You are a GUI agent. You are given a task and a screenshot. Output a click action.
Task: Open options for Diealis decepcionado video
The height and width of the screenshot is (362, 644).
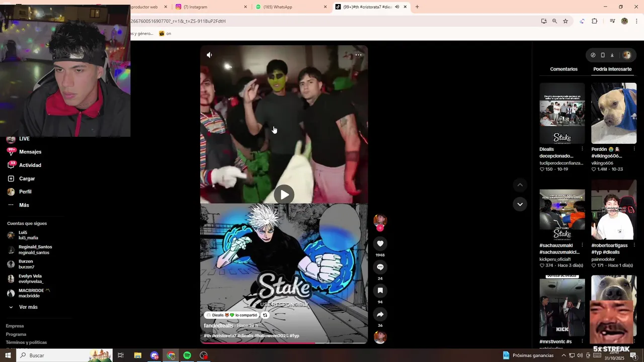point(582,149)
